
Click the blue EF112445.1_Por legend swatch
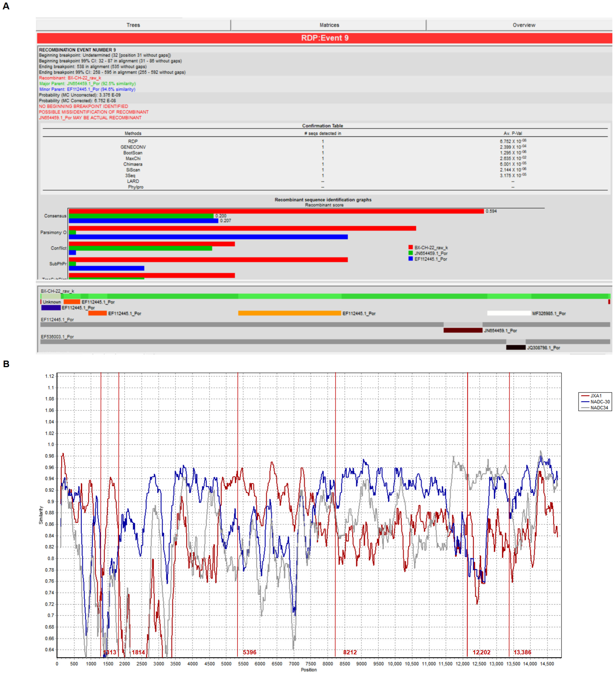click(410, 259)
